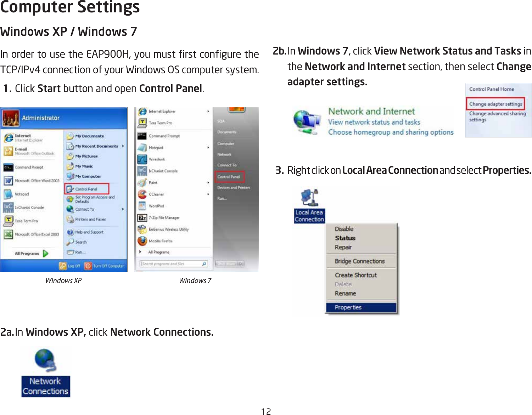Open My Documents in XP Start menu
Viewport: 532px width, 415px height.
85,136
